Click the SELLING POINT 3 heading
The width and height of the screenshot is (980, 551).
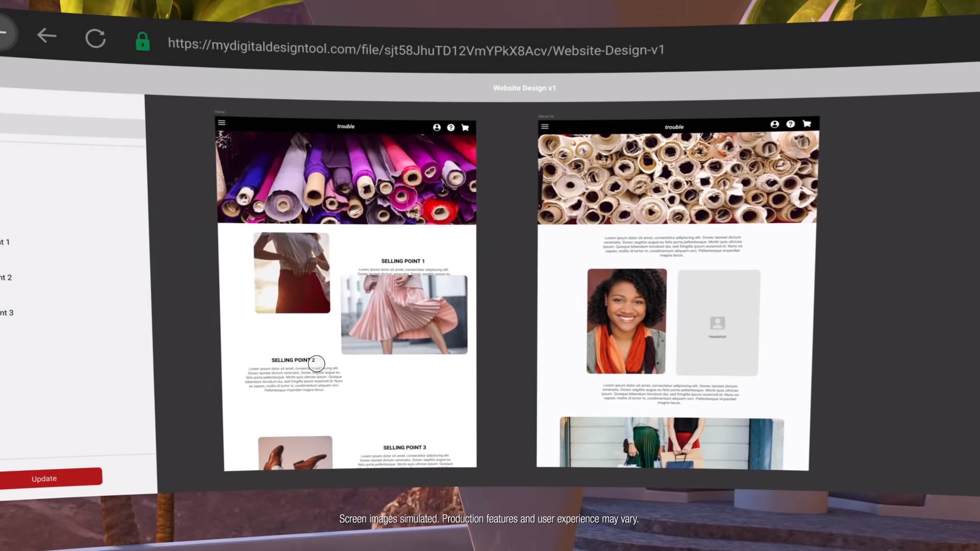(404, 447)
